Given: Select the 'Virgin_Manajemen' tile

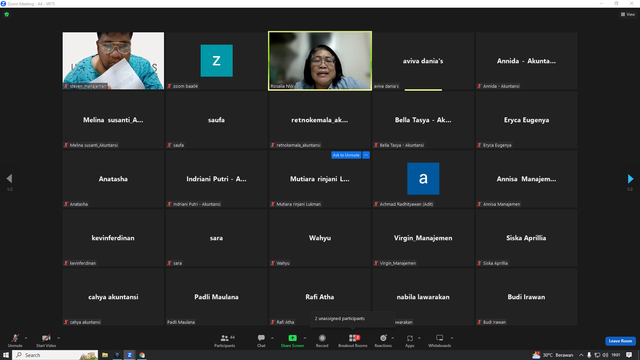Looking at the screenshot, I should [423, 238].
